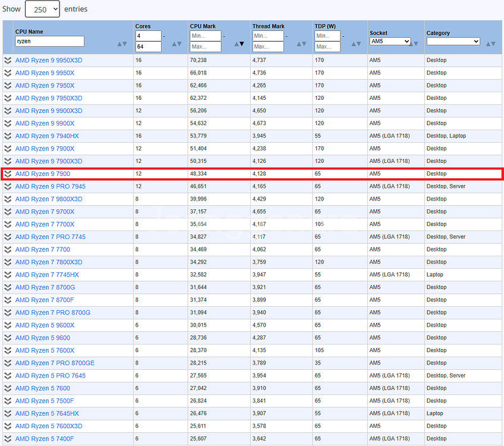504x446 pixels.
Task: Sort by Cores using sort arrows
Action: coord(177,44)
